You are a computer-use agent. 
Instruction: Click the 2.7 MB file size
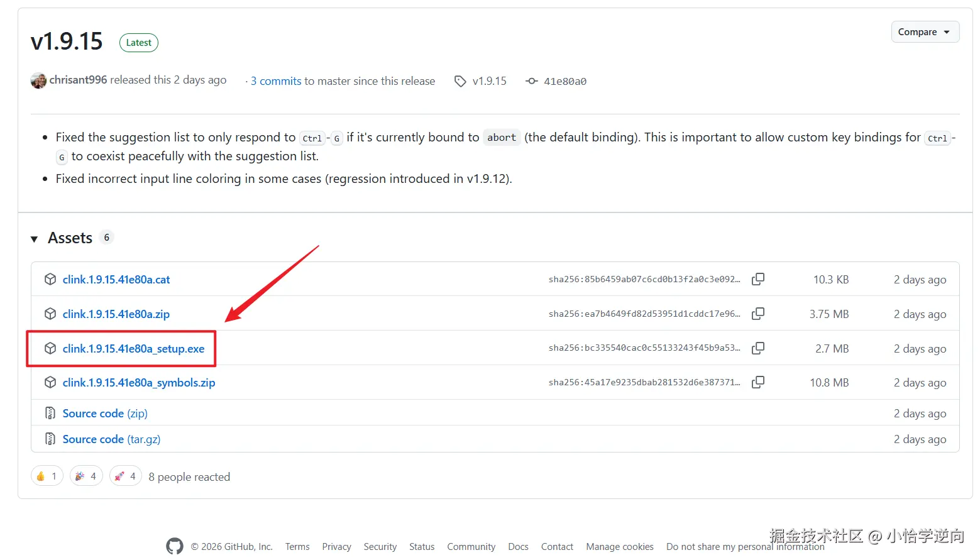(x=832, y=349)
